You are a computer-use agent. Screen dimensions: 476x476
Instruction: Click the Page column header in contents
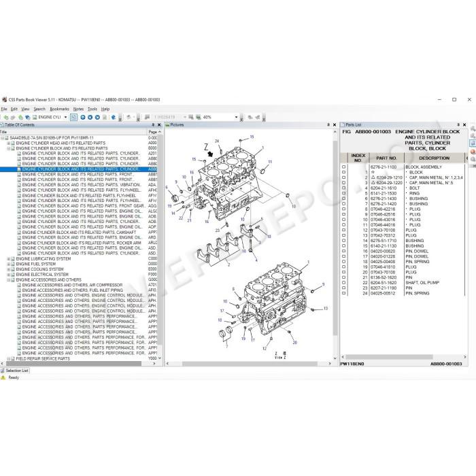point(153,132)
